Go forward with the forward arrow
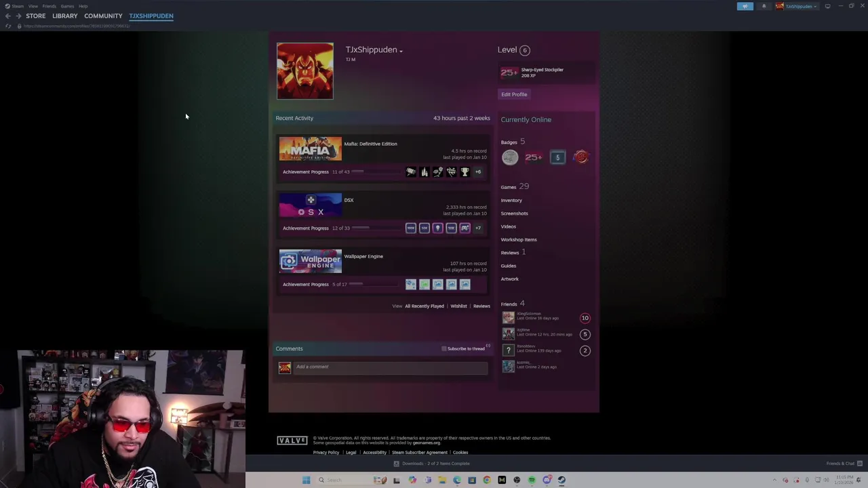Image resolution: width=868 pixels, height=488 pixels. coord(18,16)
